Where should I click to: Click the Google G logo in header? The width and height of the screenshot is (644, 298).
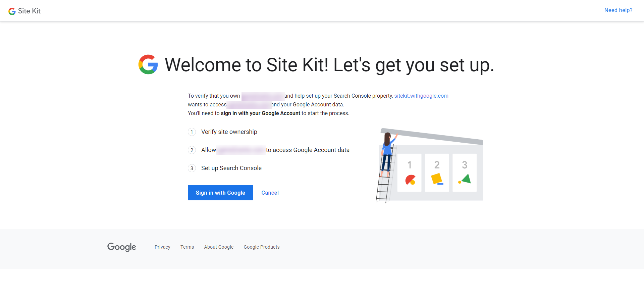[12, 11]
